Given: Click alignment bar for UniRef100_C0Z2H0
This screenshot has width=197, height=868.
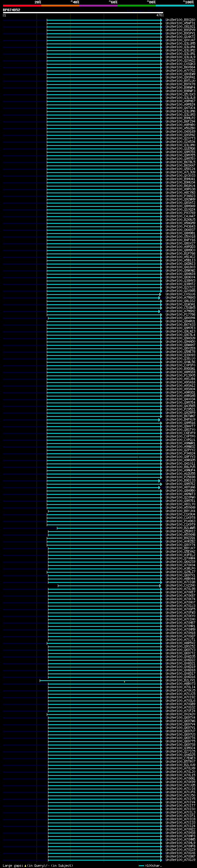Looking at the screenshot, I should [x=110, y=586].
